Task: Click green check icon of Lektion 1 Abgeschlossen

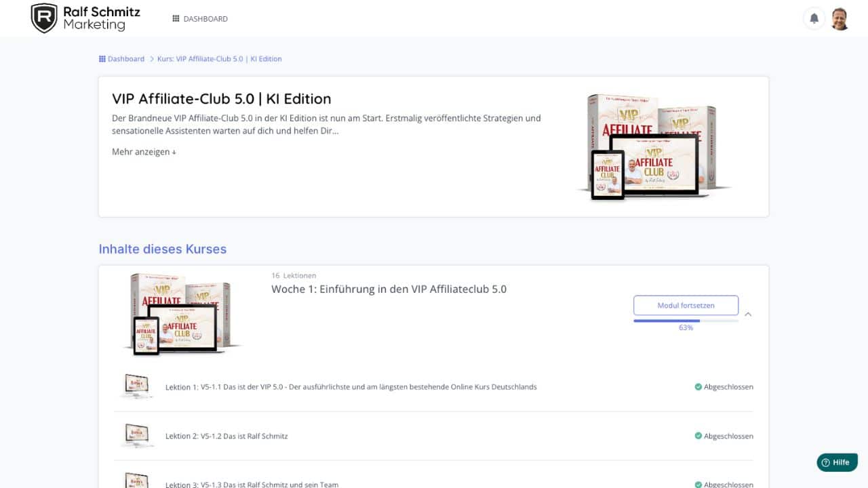Action: 698,387
